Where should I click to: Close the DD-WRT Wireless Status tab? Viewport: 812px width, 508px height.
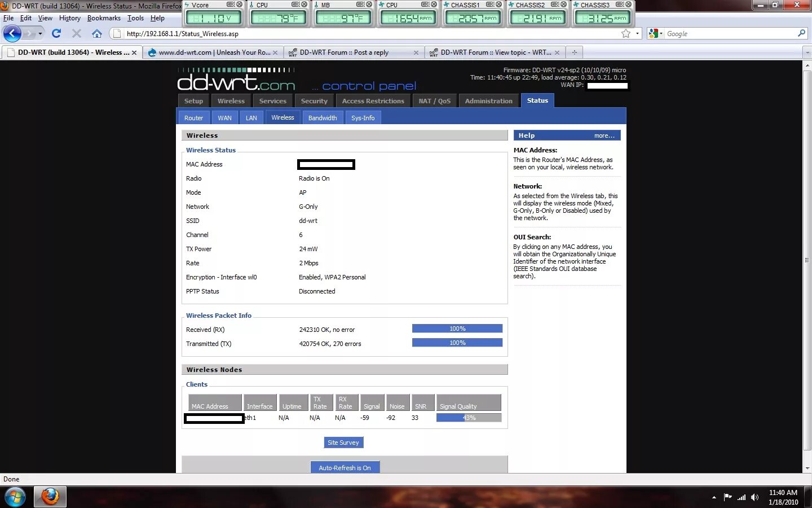[134, 52]
